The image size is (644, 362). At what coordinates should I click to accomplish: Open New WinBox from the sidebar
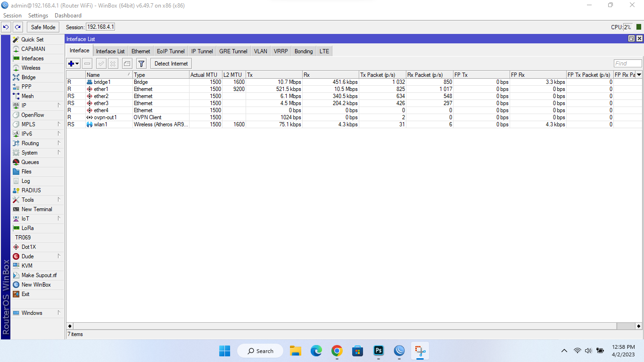38,285
